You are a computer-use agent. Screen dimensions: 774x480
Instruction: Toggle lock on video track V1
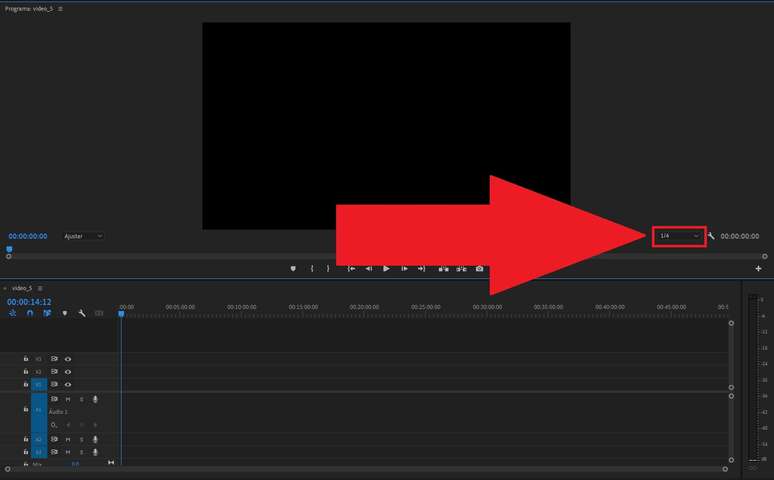[x=26, y=384]
